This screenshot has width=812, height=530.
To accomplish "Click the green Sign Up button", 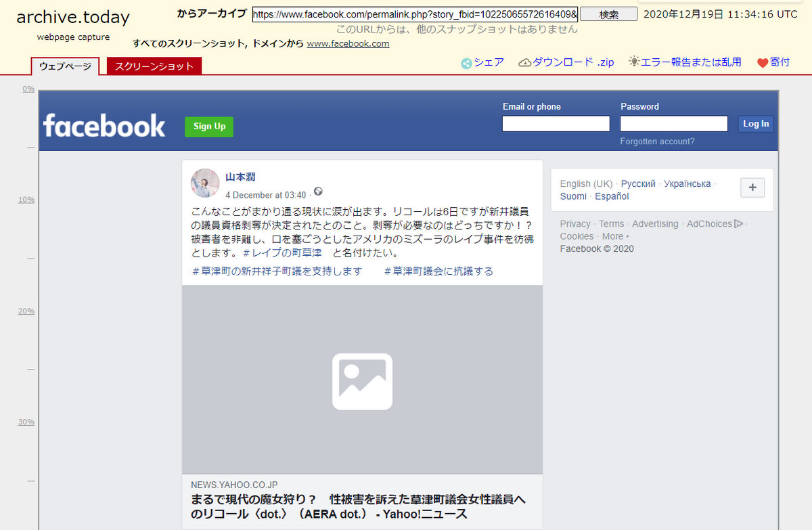I will pyautogui.click(x=209, y=127).
